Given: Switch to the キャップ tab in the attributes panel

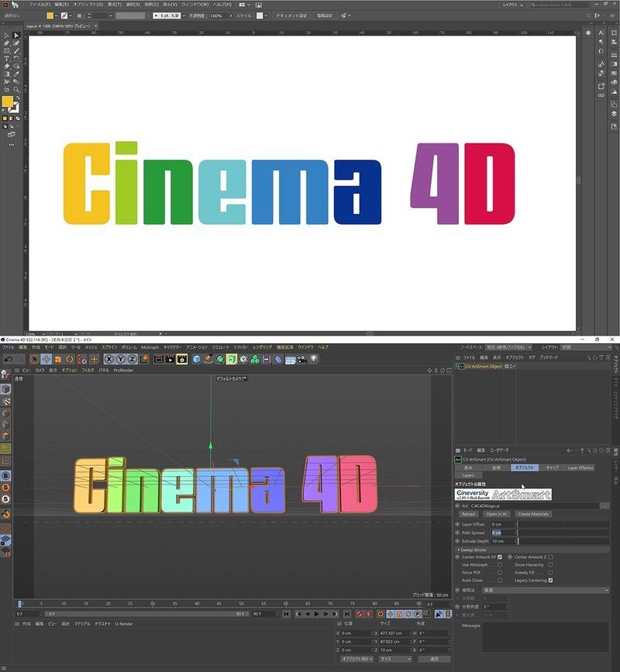Looking at the screenshot, I should pos(552,468).
